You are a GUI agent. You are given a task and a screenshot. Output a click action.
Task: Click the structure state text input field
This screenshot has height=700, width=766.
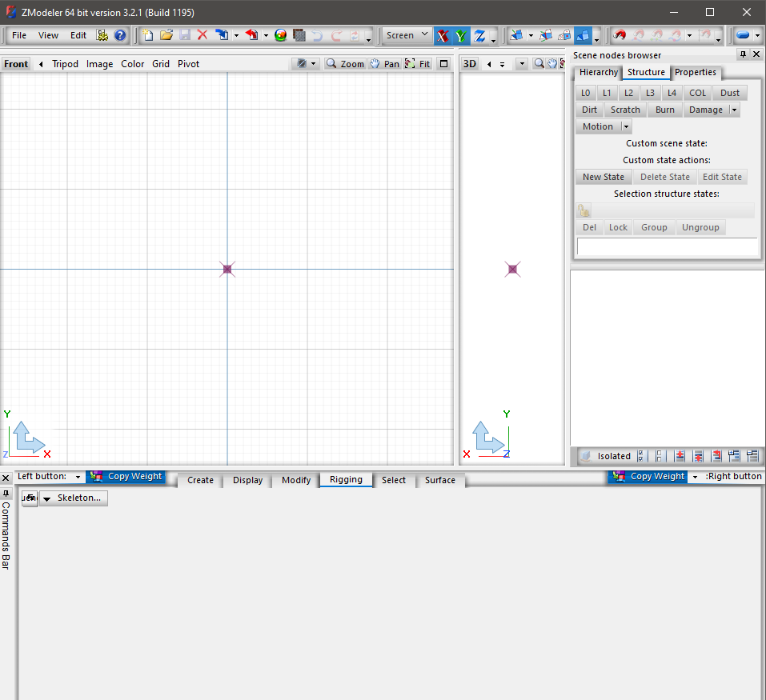(x=667, y=246)
